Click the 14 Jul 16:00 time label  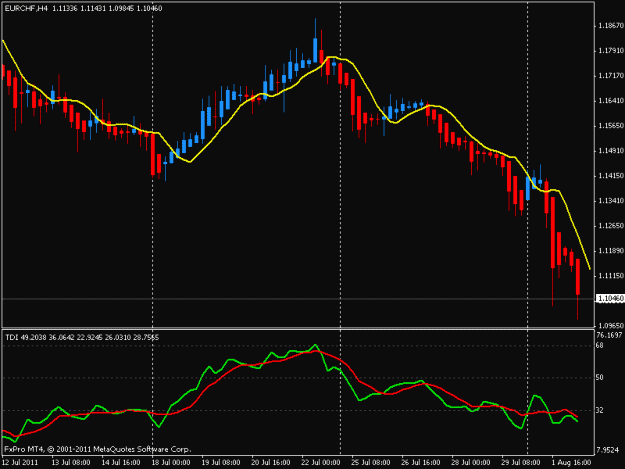click(121, 463)
